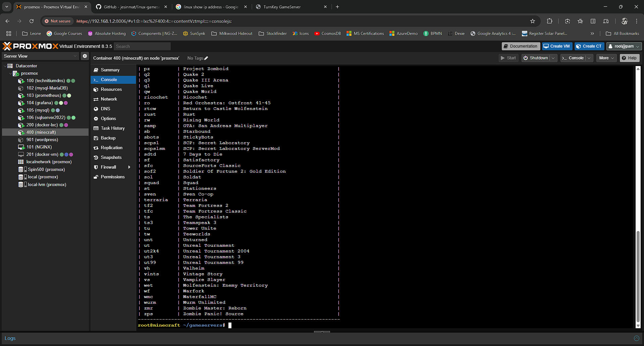The width and height of the screenshot is (644, 346).
Task: Open new browser tab
Action: [337, 7]
